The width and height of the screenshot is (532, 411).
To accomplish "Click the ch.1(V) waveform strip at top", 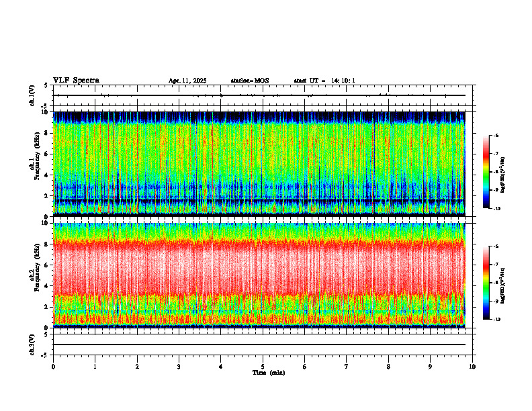I will tap(263, 95).
